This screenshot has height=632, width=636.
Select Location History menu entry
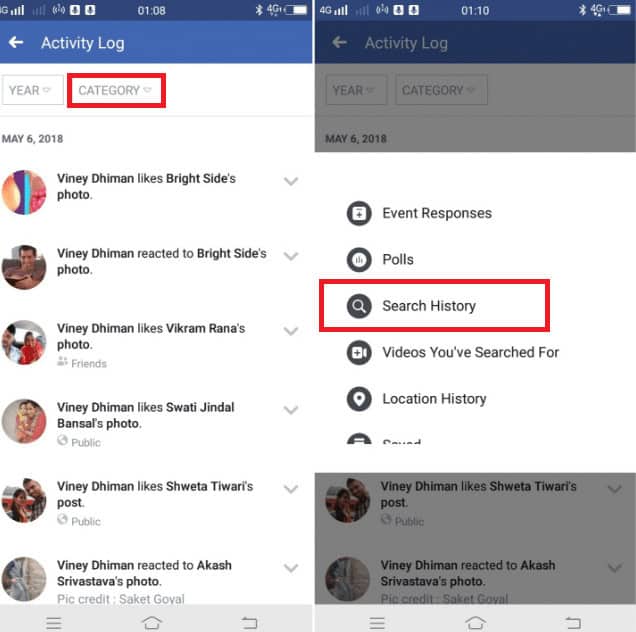(434, 399)
